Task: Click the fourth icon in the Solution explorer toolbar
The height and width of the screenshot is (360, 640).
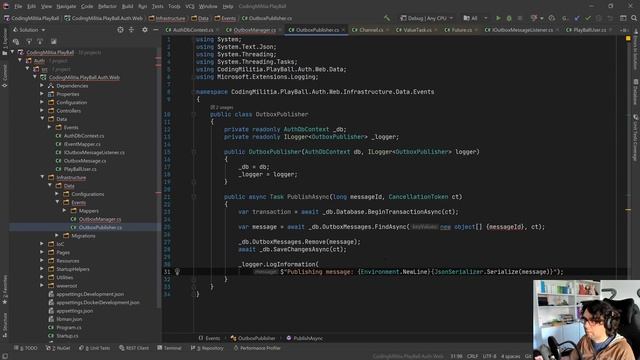Action: (53, 41)
